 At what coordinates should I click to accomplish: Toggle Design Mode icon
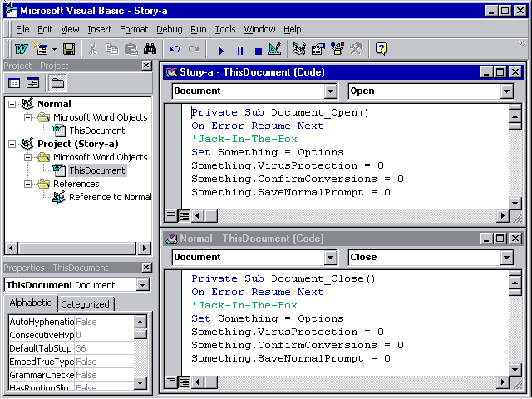click(275, 49)
